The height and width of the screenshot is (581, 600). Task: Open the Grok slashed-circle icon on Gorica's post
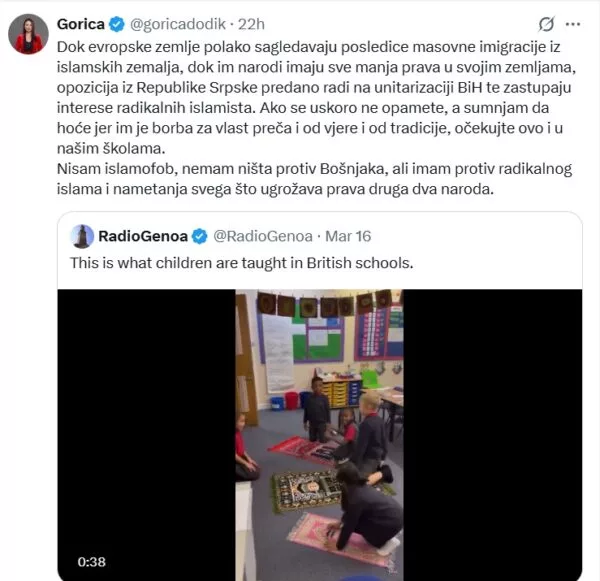tap(546, 24)
